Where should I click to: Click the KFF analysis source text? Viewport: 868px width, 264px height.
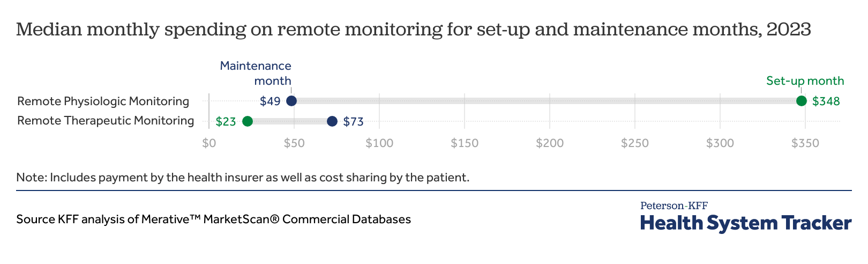tap(213, 219)
